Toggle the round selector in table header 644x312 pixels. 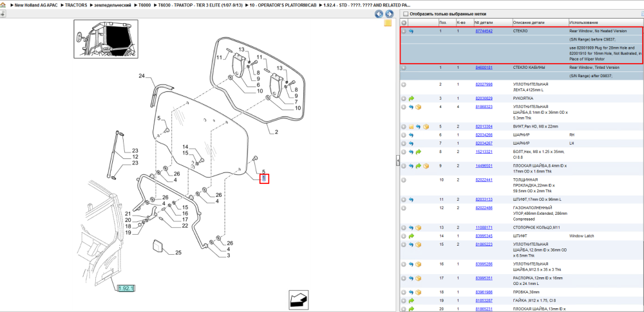[x=404, y=23]
